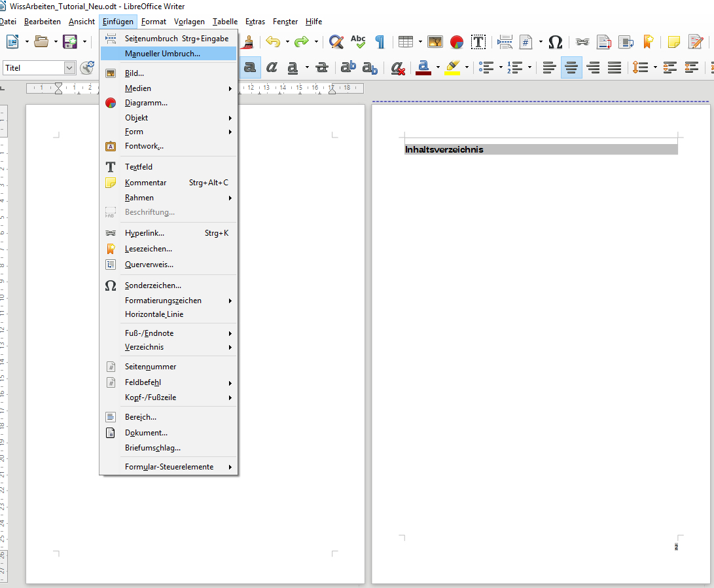Viewport: 714px width, 588px height.
Task: Apply dark red font color swatch
Action: coord(423,68)
